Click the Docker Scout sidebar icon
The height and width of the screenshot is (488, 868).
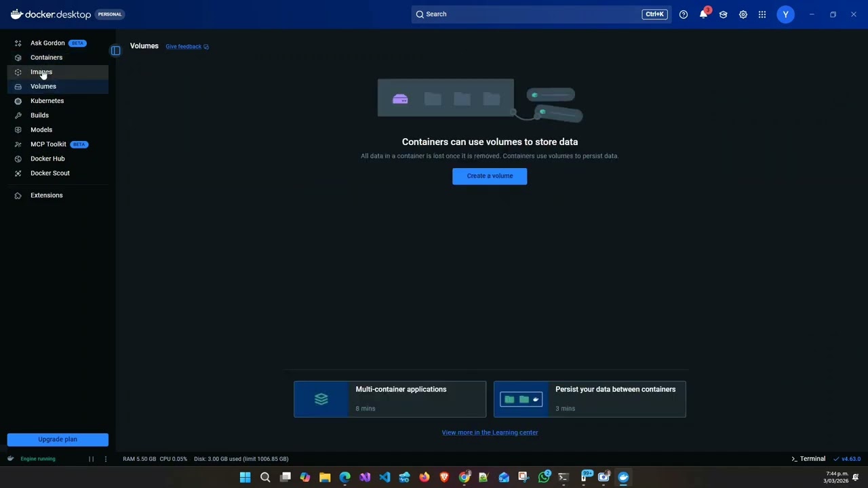pos(18,173)
